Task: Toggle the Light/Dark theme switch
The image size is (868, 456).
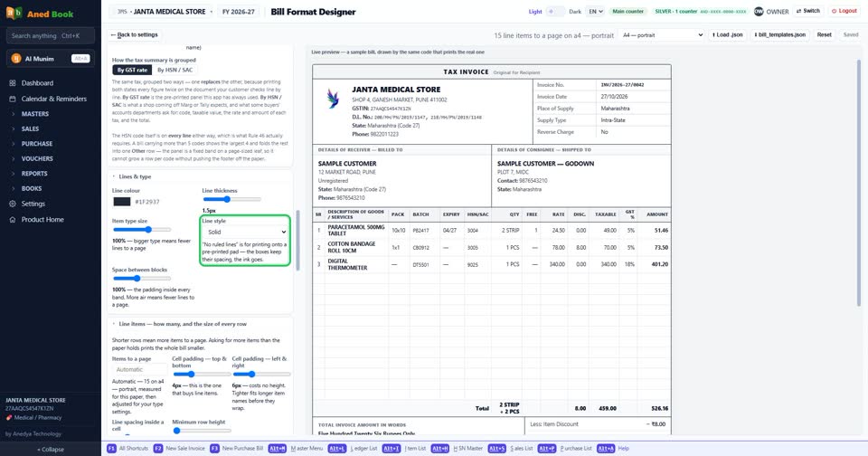Action: click(x=555, y=11)
